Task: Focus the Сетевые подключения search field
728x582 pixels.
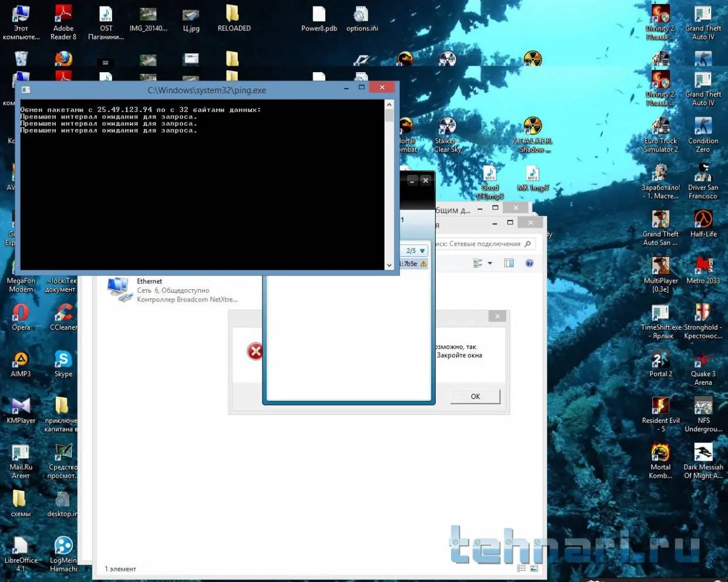Action: pos(484,244)
